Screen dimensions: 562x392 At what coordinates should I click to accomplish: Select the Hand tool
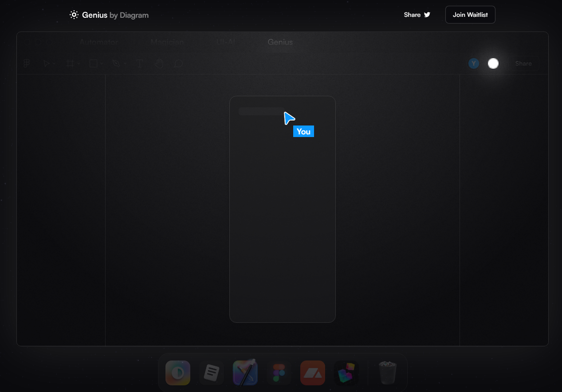point(159,63)
